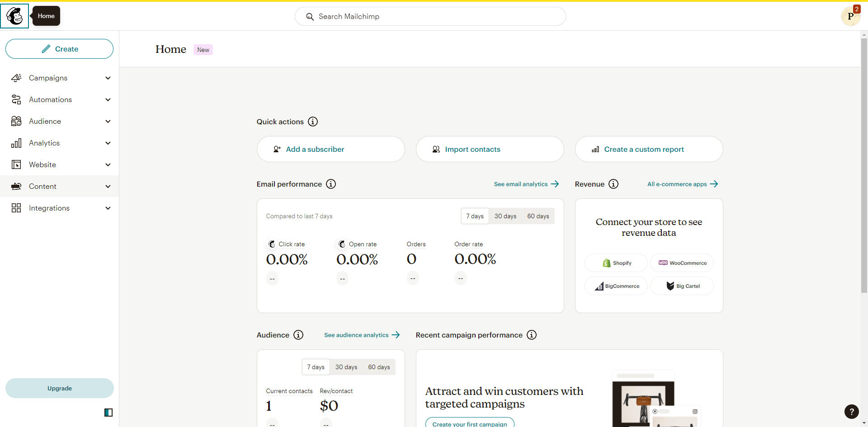Click the Click rate metric label
The height and width of the screenshot is (427, 868).
tap(292, 244)
